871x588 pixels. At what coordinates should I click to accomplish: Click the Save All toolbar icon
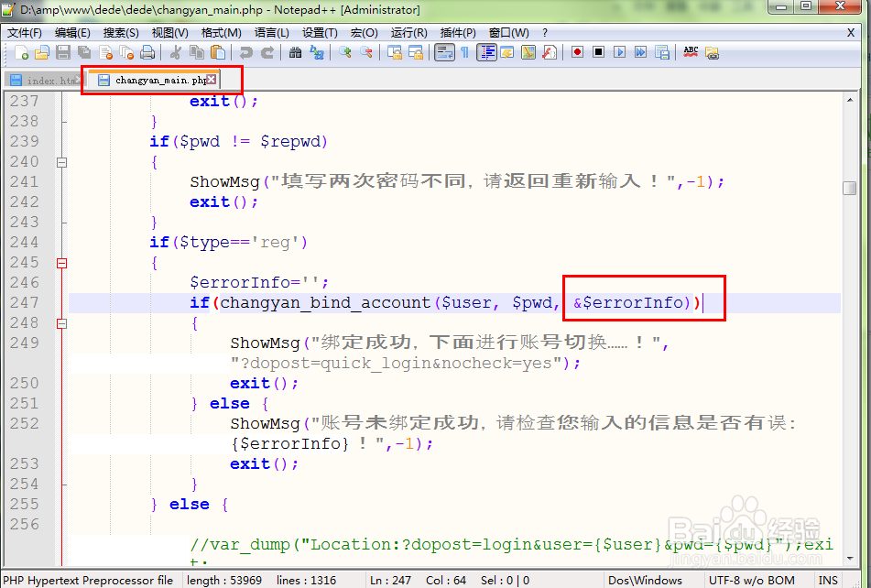[x=84, y=53]
